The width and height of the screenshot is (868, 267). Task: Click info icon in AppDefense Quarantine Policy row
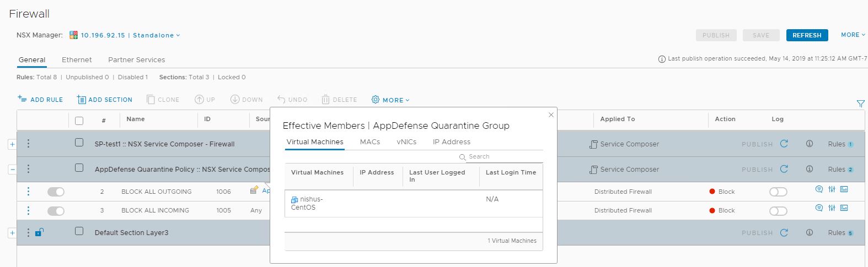(x=810, y=169)
